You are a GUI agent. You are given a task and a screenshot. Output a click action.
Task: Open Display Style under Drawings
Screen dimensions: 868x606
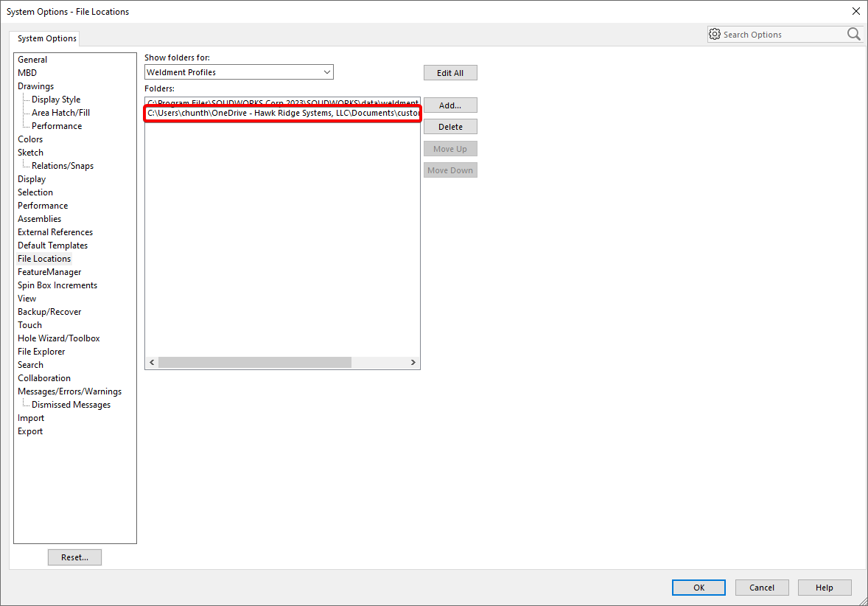[56, 100]
